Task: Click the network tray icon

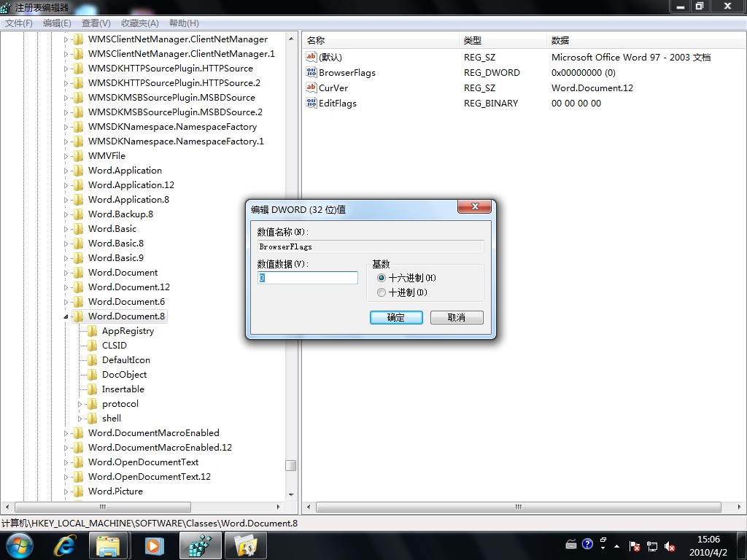Action: coord(651,546)
